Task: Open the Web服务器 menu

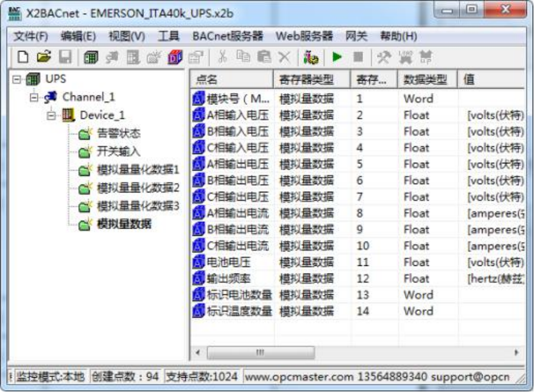Action: 304,36
